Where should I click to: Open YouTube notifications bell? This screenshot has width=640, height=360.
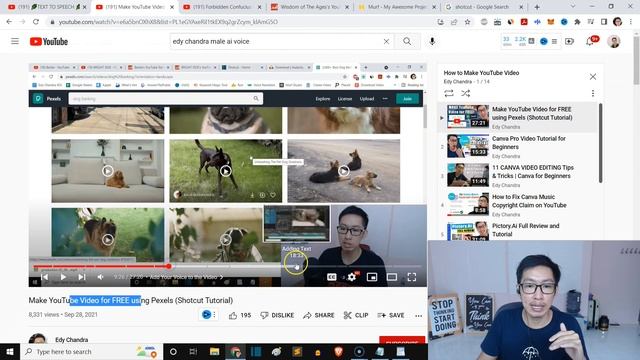(590, 41)
